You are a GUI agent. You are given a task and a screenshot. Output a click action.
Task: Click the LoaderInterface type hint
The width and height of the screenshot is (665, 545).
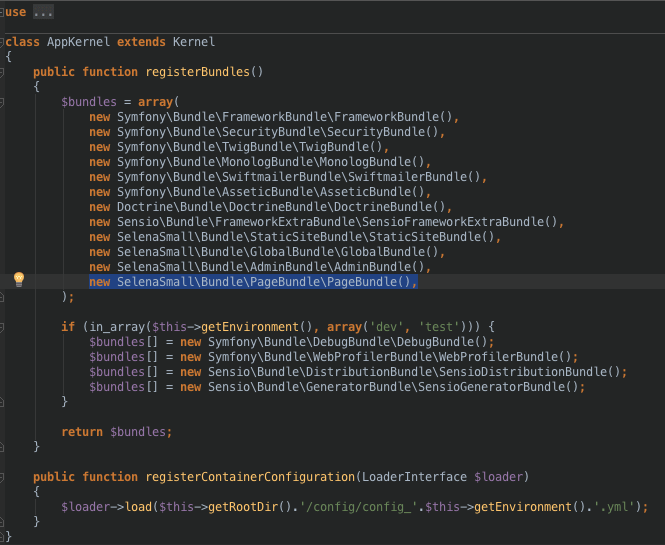414,477
